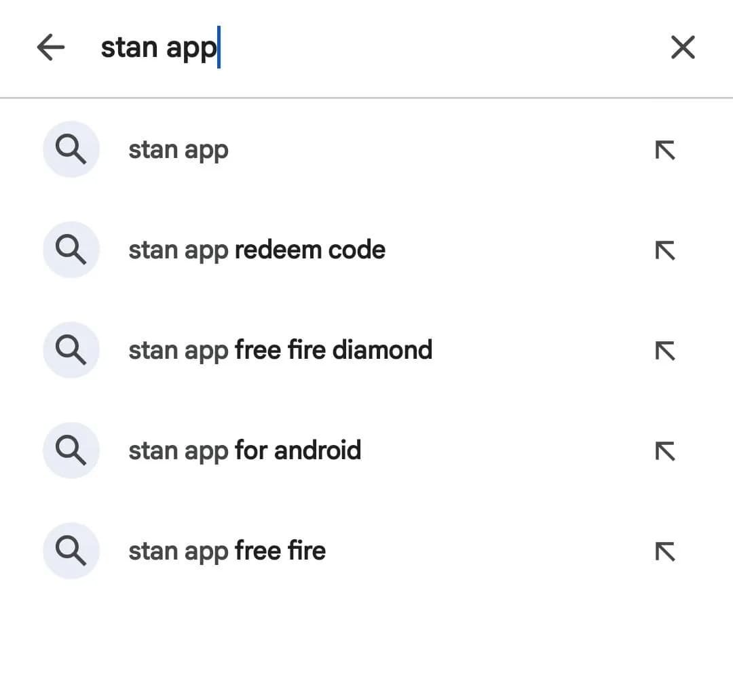The width and height of the screenshot is (733, 700).
Task: Select 'stan app free fire diamond' suggestion
Action: pos(280,351)
